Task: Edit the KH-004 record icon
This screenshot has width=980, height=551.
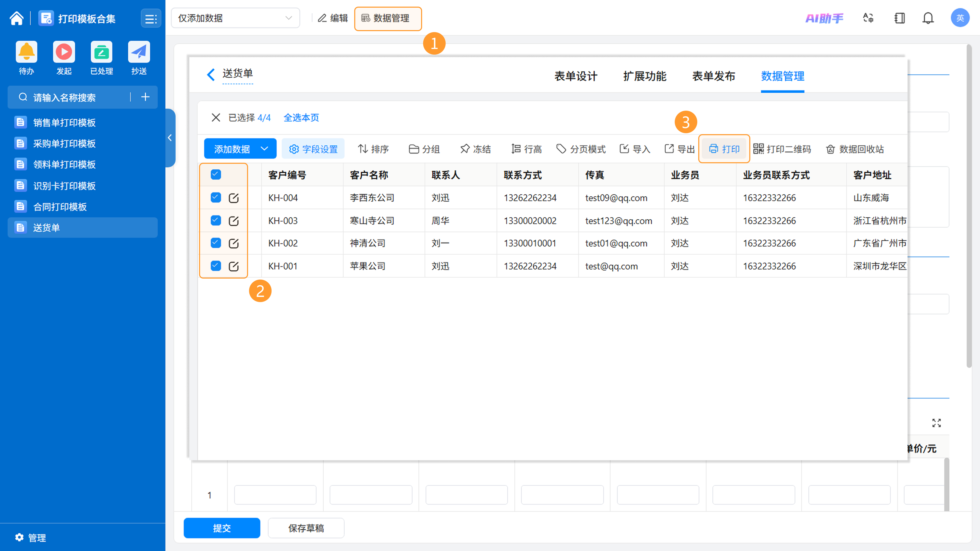Action: [234, 198]
